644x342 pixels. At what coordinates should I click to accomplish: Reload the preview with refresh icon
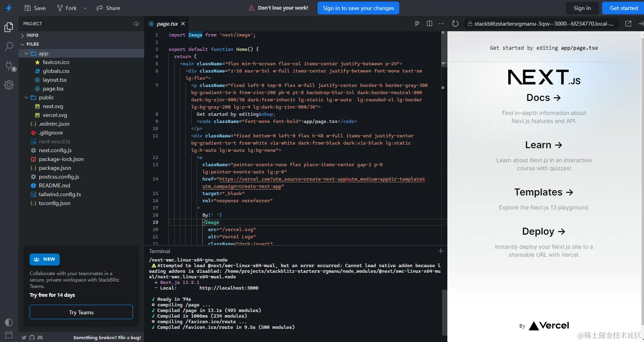click(455, 24)
